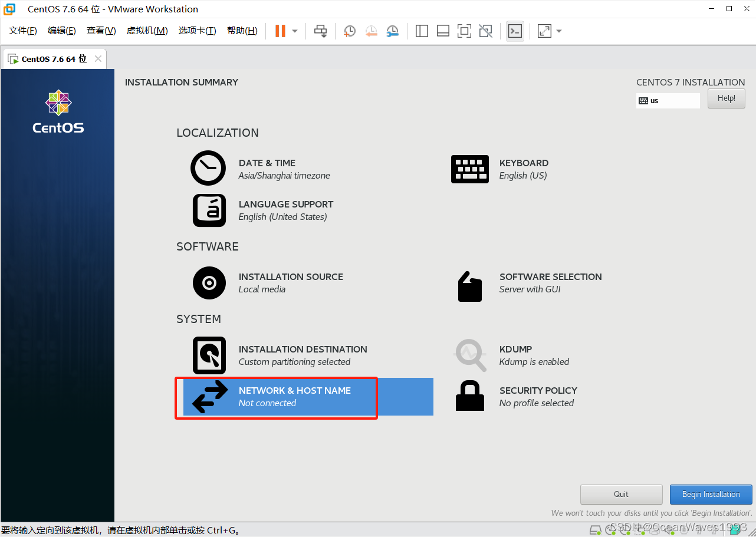Screen dimensions: 756x537
Task: Click the stretch guest display icon
Action: [x=544, y=31]
